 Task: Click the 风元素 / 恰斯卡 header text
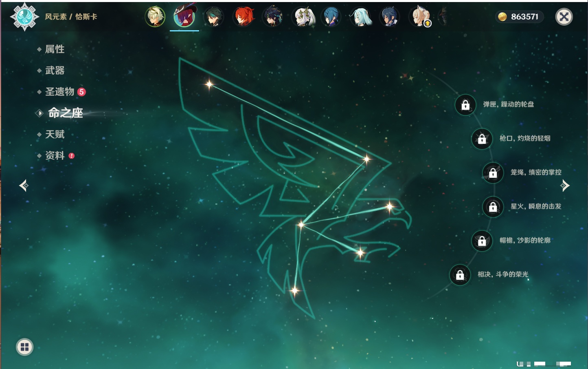[71, 17]
